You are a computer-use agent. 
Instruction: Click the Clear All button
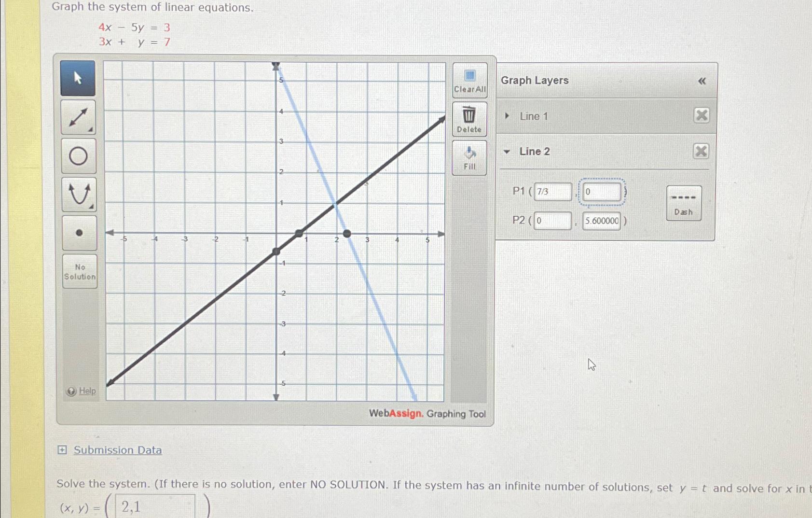[470, 80]
